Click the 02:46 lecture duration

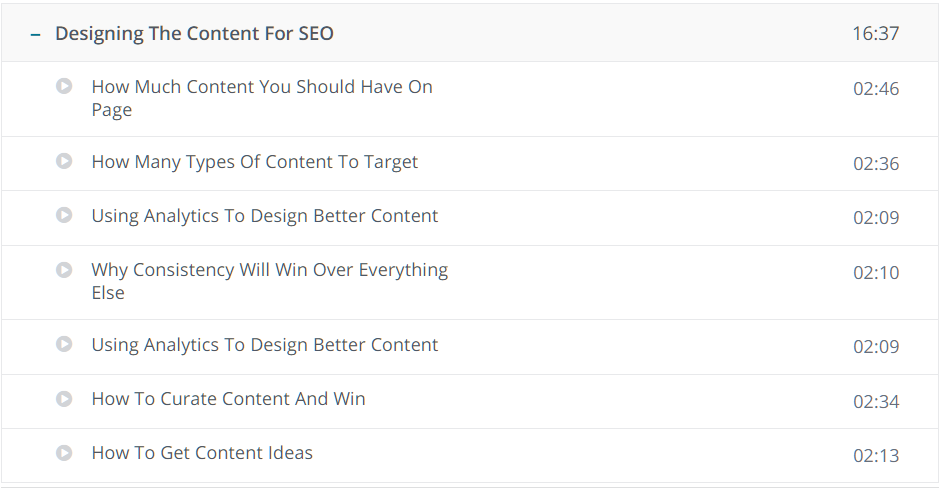(876, 88)
